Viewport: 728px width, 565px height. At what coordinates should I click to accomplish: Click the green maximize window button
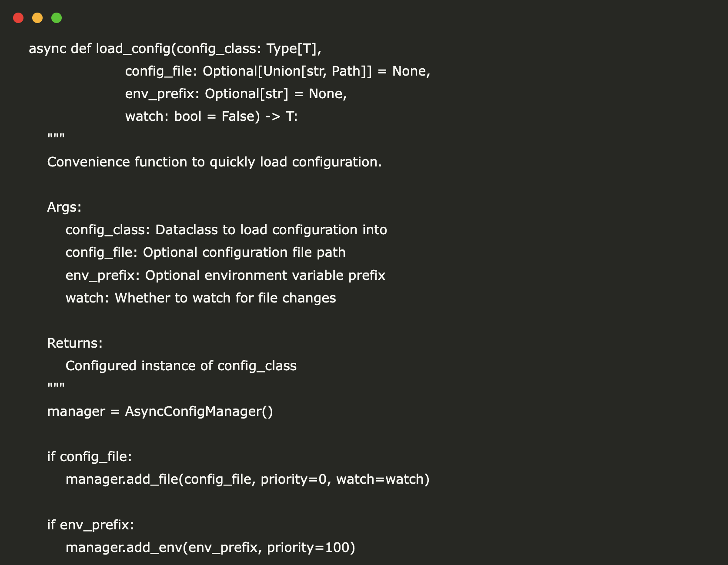point(57,18)
